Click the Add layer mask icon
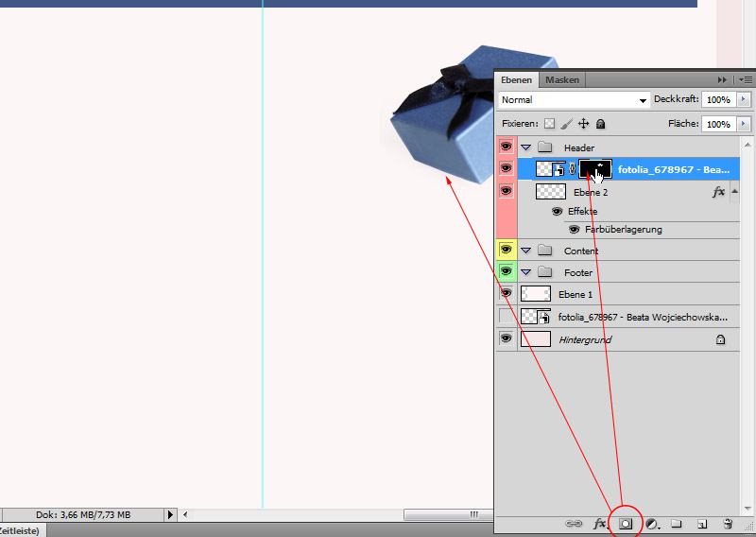The image size is (756, 537). point(625,523)
